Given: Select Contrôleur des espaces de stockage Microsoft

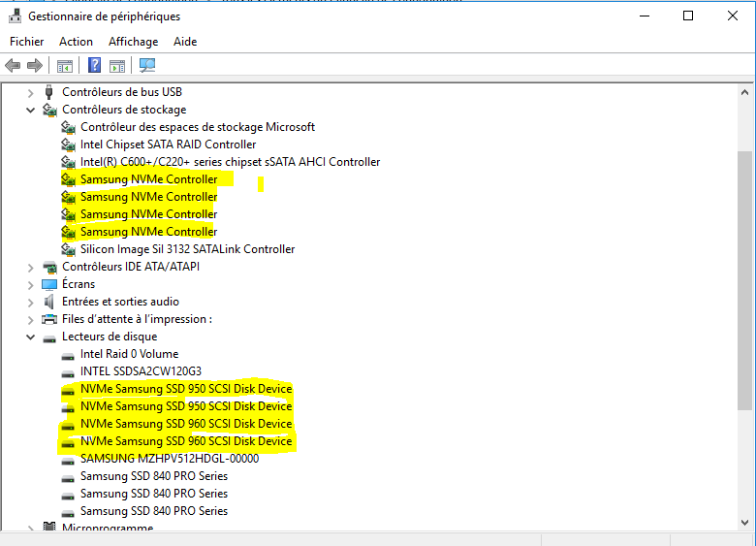Looking at the screenshot, I should tap(197, 127).
